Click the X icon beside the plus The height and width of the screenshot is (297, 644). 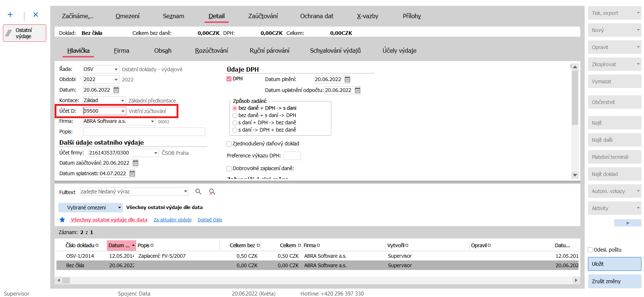36,15
